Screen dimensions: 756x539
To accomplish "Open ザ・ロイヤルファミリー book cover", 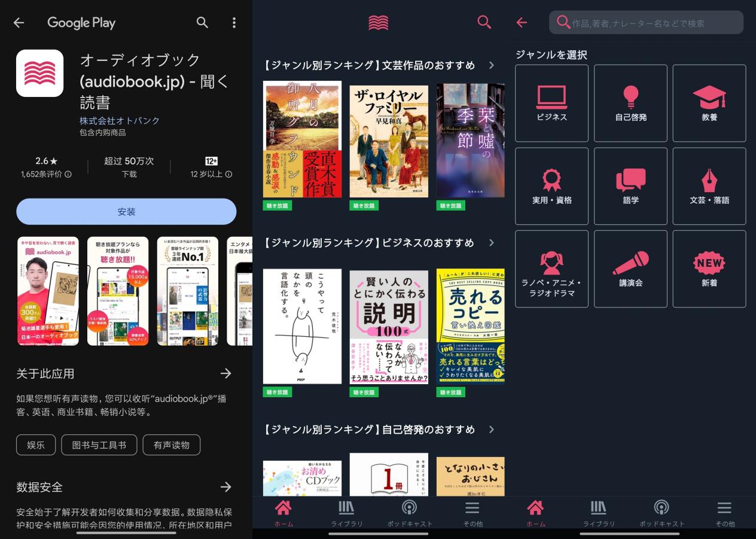I will [389, 141].
